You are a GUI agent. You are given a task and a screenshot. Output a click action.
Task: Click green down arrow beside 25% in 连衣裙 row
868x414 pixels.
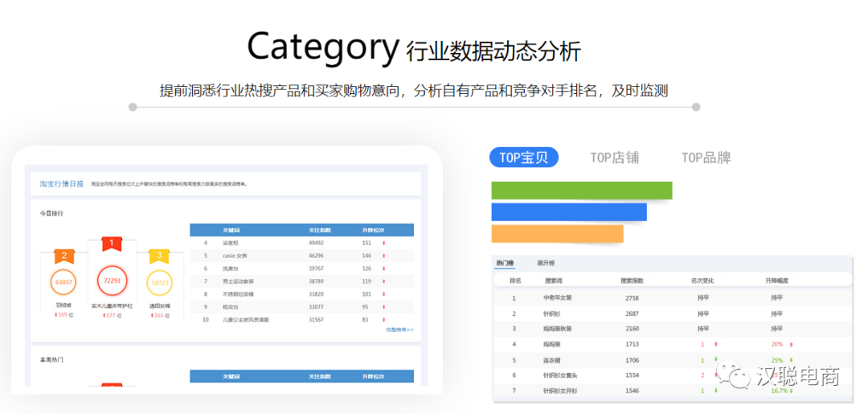tap(791, 360)
